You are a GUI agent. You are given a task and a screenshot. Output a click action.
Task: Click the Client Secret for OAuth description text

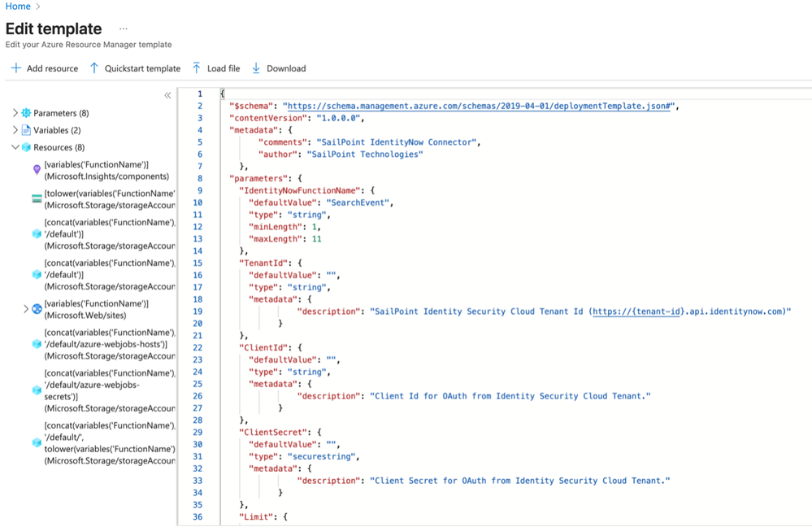point(520,481)
